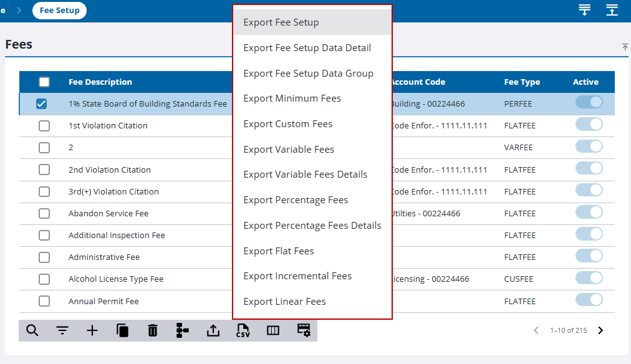Open the filter icon in bottom toolbar
The width and height of the screenshot is (631, 364).
[x=62, y=330]
